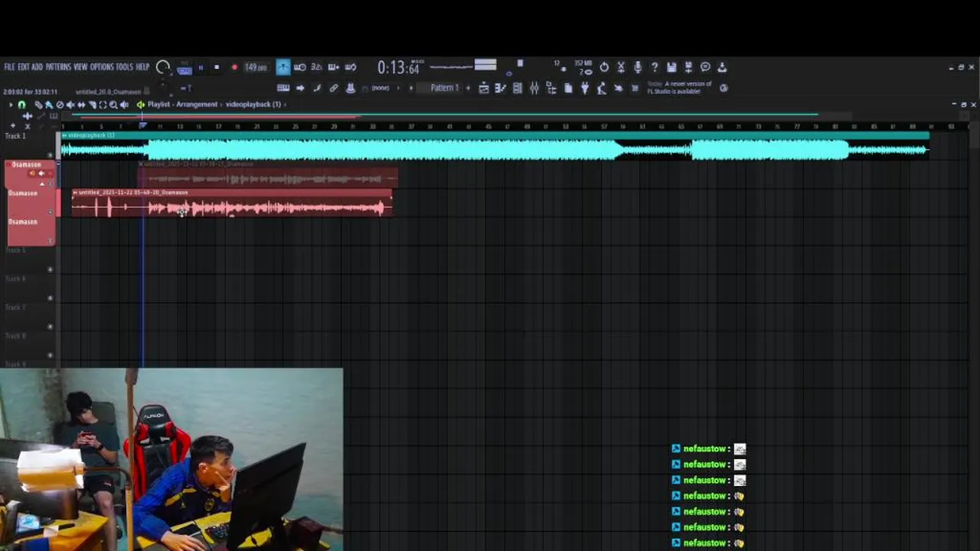The width and height of the screenshot is (980, 551).
Task: Click the audio editor scissors icon
Action: click(621, 67)
